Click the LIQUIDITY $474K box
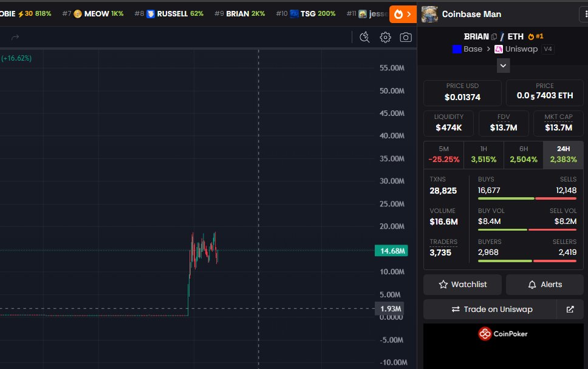The width and height of the screenshot is (588, 369). click(448, 123)
